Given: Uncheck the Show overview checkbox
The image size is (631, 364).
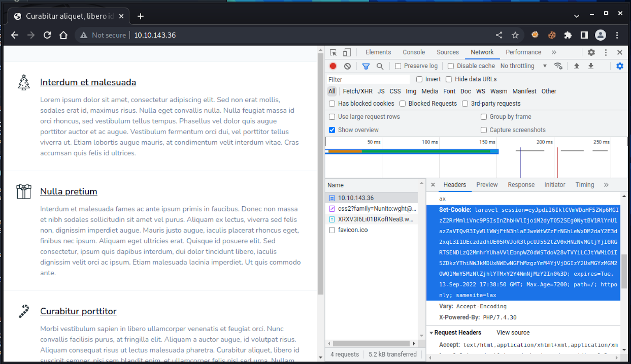Looking at the screenshot, I should tap(332, 130).
